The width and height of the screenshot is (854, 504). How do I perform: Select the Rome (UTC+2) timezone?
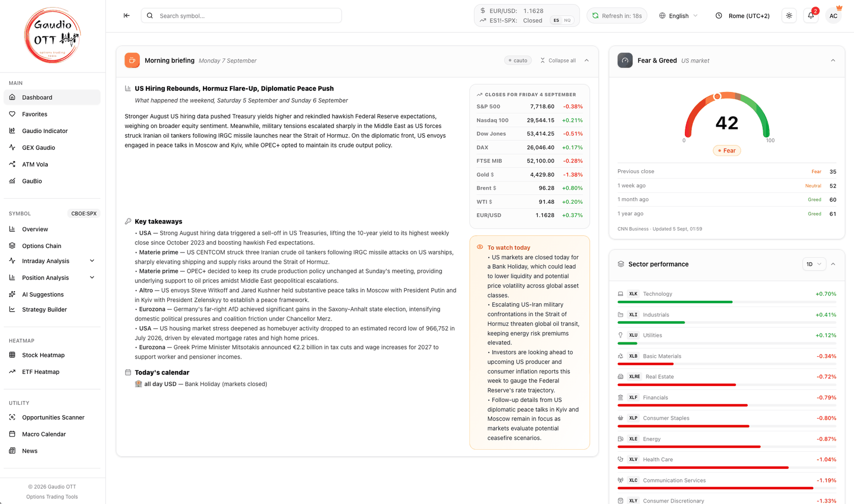[x=742, y=16]
